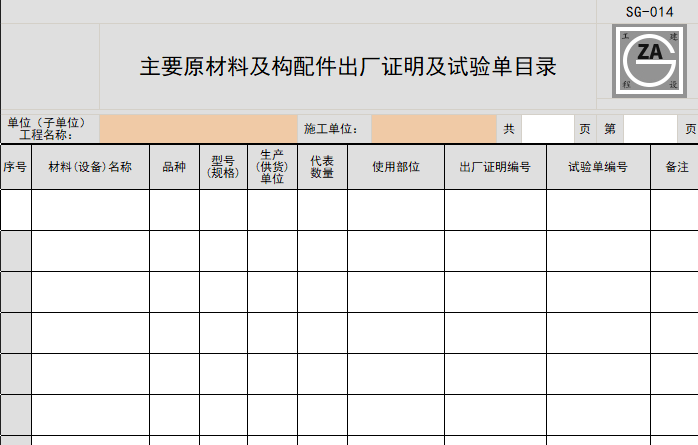The image size is (698, 445).
Task: Click the orange 施工单位 input field
Action: 433,129
